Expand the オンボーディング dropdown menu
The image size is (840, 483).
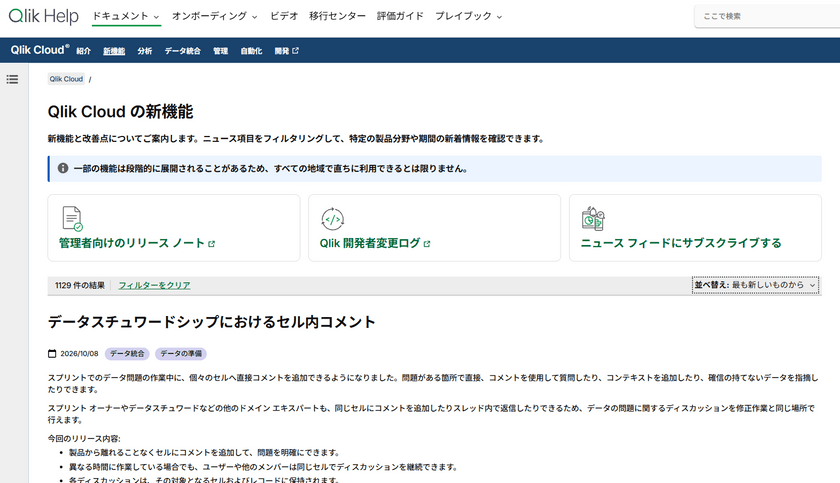pos(214,16)
